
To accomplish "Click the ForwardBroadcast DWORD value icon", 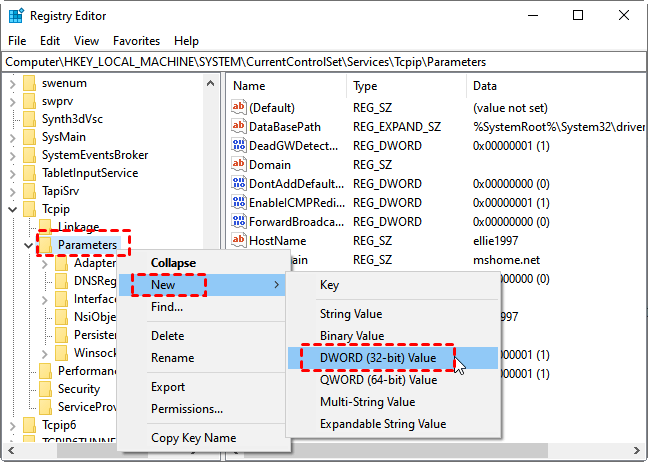I will click(x=239, y=221).
